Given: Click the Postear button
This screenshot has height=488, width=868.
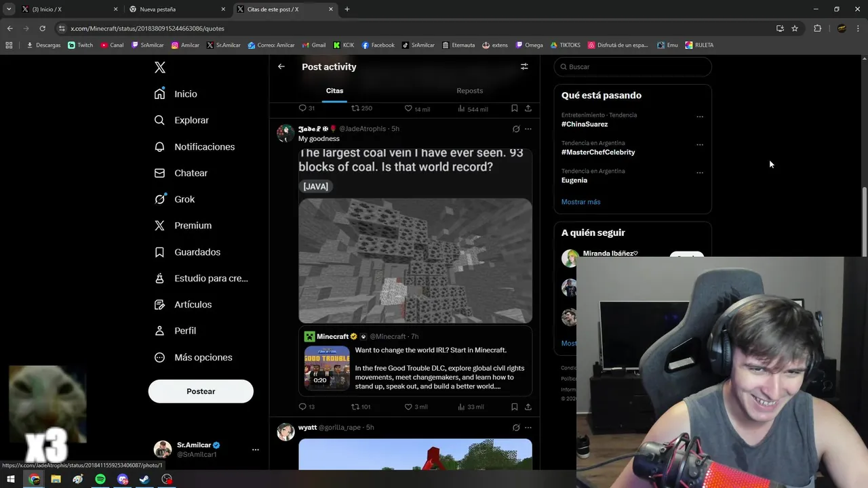Looking at the screenshot, I should [x=201, y=391].
